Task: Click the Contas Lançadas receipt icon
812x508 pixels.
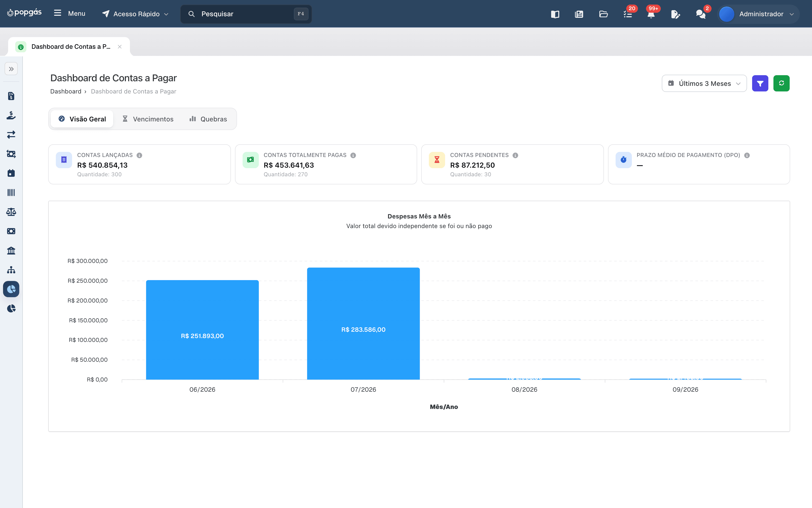Action: 64,160
